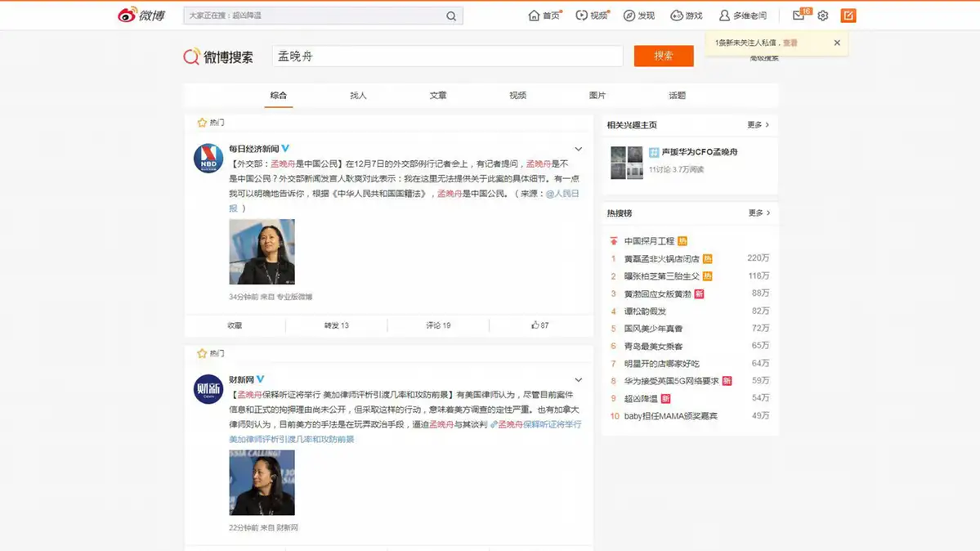
Task: Expand 更多 next to 热搜榜
Action: [x=758, y=213]
